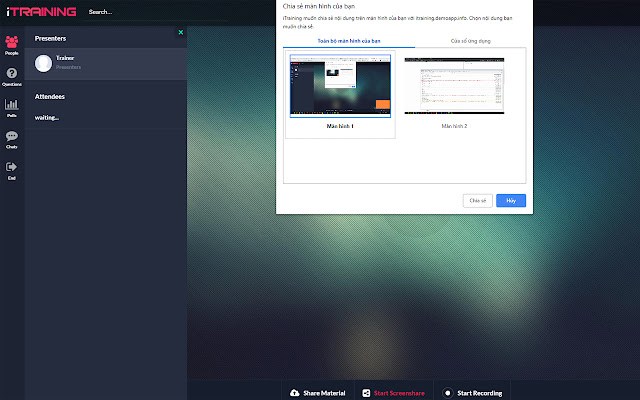Switch to 'Cửa sổ ứng dụng' tab

[x=471, y=41]
